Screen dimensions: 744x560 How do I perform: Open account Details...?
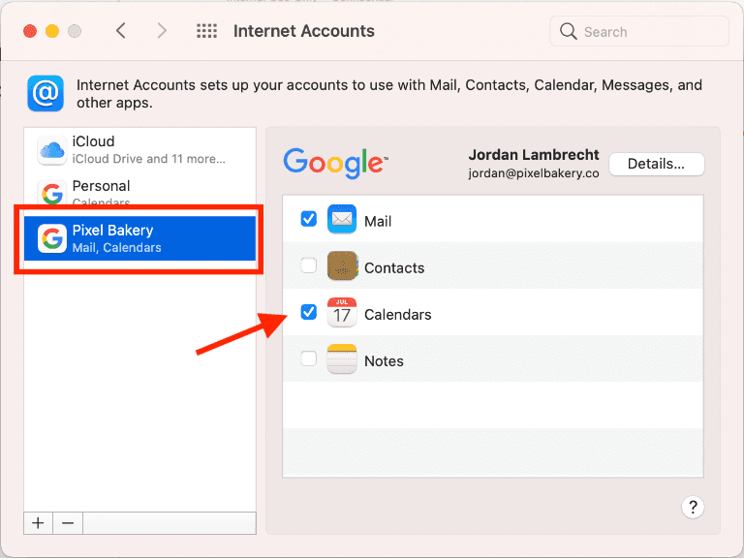pos(656,164)
